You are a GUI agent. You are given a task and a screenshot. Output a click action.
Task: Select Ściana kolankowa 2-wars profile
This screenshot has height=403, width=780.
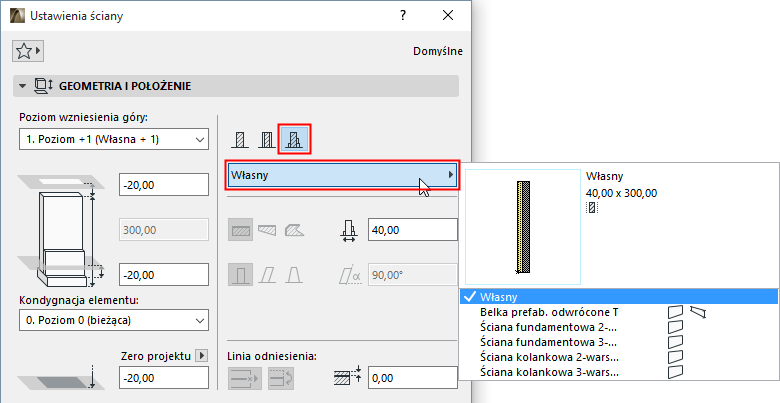(x=618, y=357)
